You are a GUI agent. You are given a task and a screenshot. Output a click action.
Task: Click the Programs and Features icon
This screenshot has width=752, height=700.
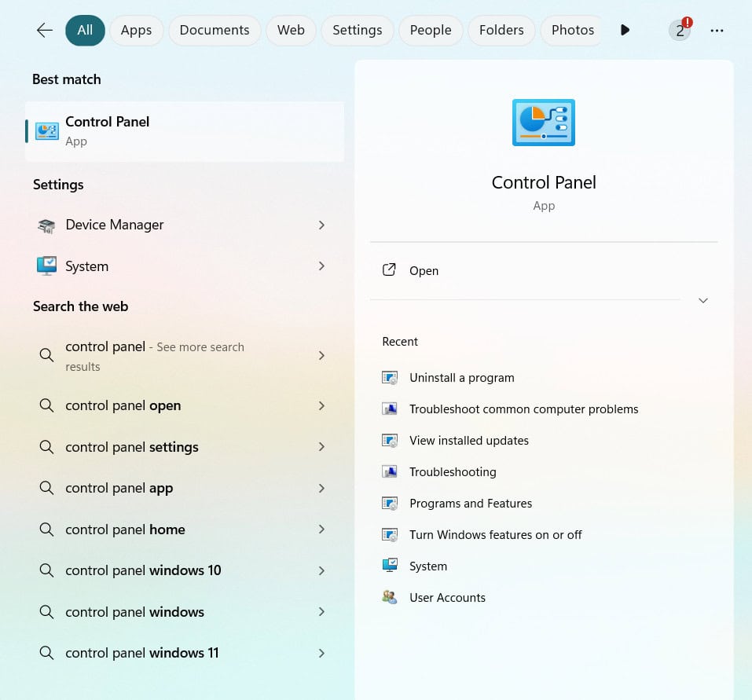[x=390, y=504]
